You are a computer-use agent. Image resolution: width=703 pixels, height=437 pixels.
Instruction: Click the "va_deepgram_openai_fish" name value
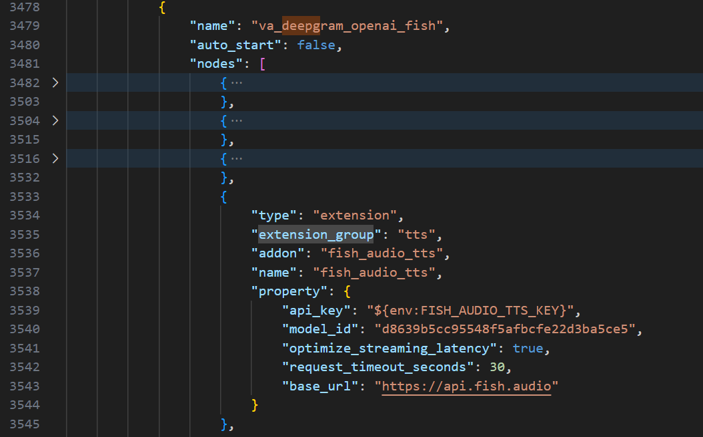(x=347, y=26)
